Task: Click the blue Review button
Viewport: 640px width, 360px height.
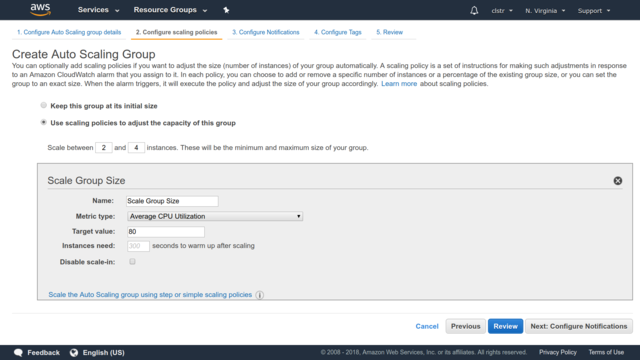Action: coord(505,326)
